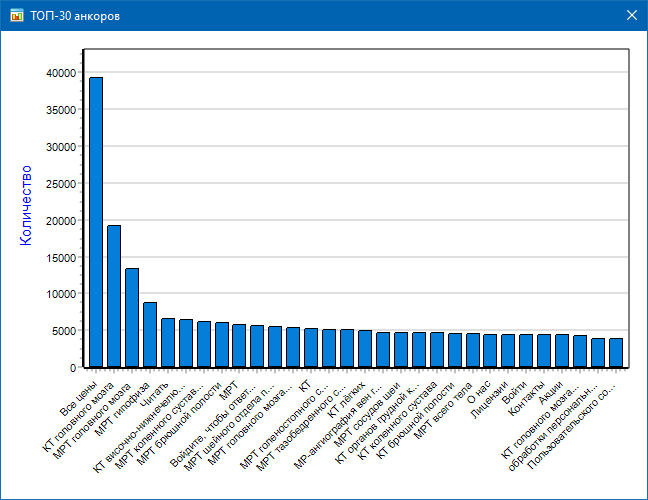Close the ТОП-30 анкоров window
Viewport: 648px width, 500px height.
point(631,15)
